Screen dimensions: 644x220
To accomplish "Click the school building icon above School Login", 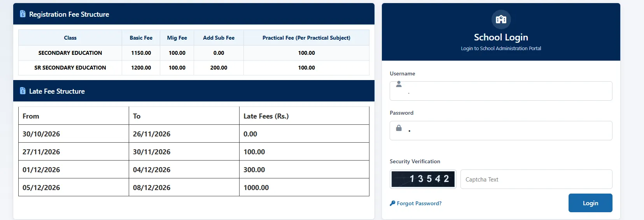I will coord(501,19).
